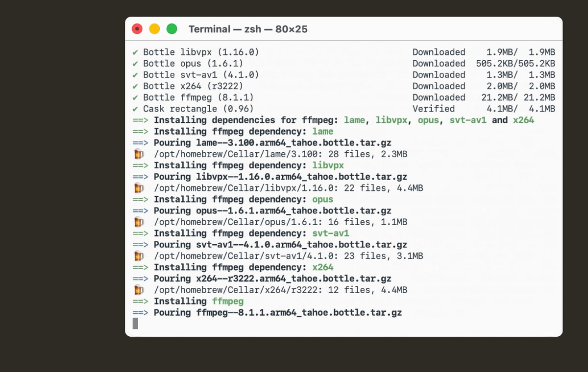Click 'Pouring opus--1.6.1.arm64_tahoe.bottle.tar.gz'
The width and height of the screenshot is (588, 372).
click(x=272, y=210)
